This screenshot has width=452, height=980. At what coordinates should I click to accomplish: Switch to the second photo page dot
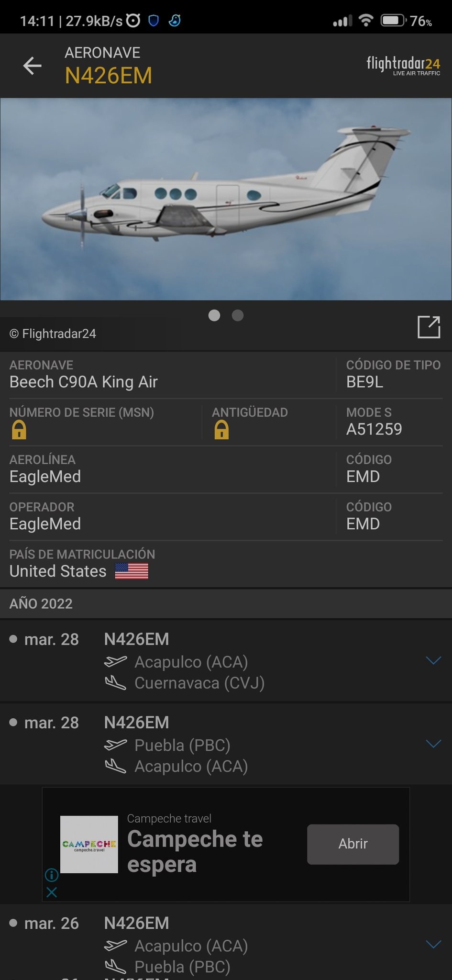pos(238,315)
